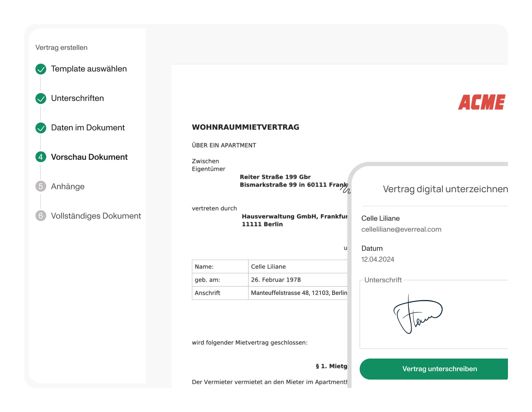532x412 pixels.
Task: Click the line wird folgender Mietvertrag geschlossen:
Action: [x=250, y=343]
